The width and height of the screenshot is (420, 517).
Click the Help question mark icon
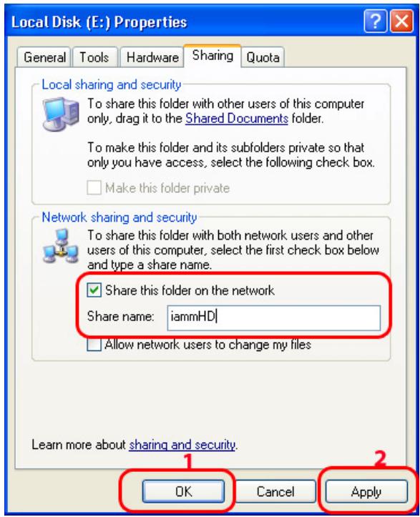click(375, 21)
